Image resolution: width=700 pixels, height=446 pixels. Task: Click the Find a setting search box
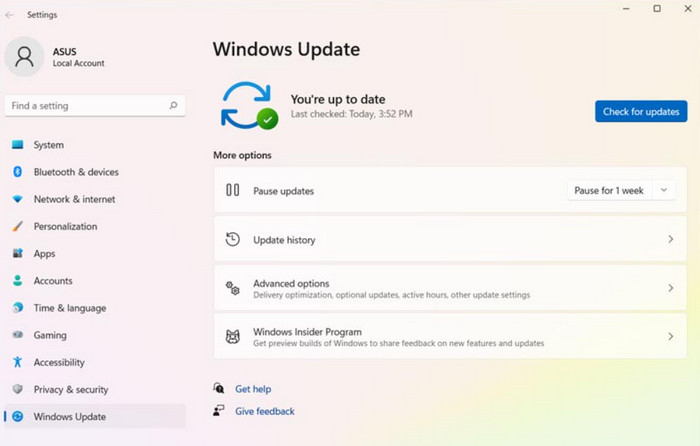coord(95,106)
